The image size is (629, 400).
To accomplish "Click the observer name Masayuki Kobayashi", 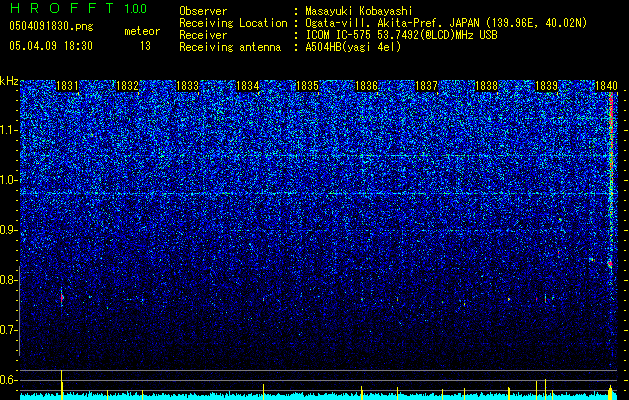I will 359,11.
